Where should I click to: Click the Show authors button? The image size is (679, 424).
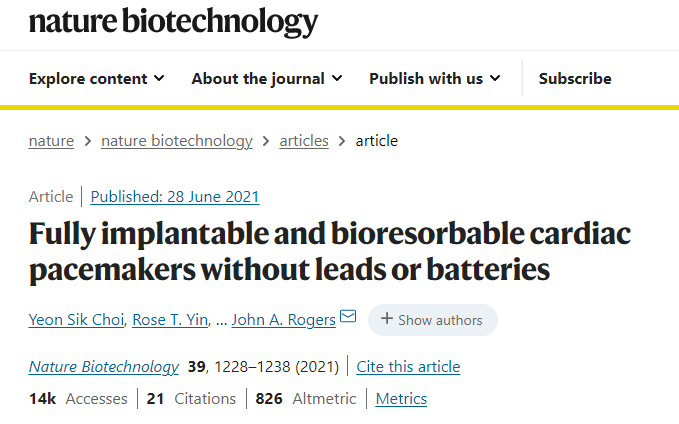click(x=433, y=320)
